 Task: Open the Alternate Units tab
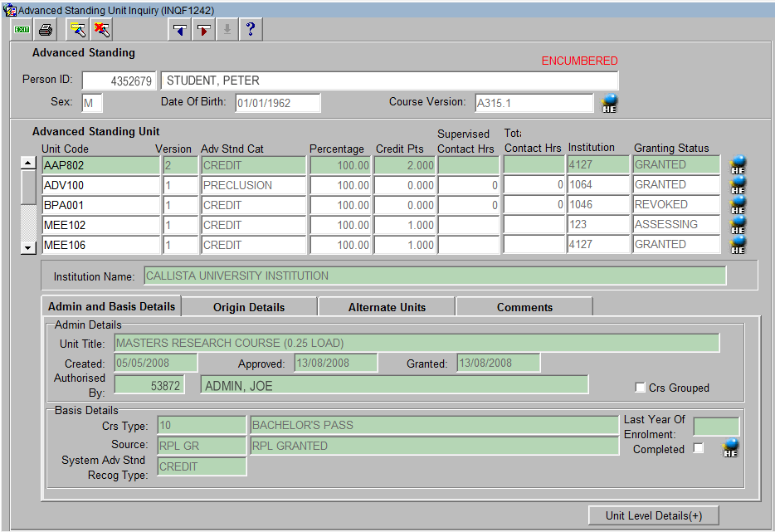387,307
